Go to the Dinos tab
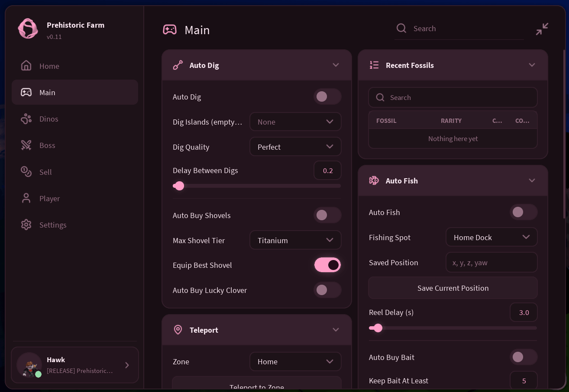Viewport: 569px width, 392px height. click(75, 119)
